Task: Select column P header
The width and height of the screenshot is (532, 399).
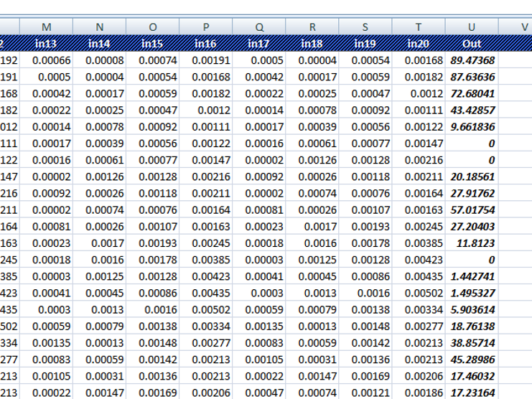Action: [206, 27]
